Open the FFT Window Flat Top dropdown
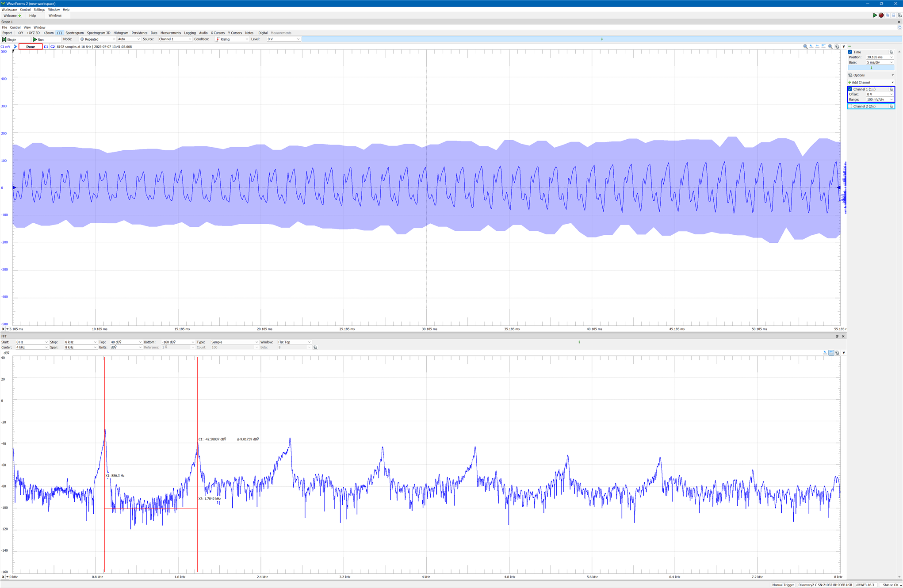The image size is (903, 588). point(294,342)
